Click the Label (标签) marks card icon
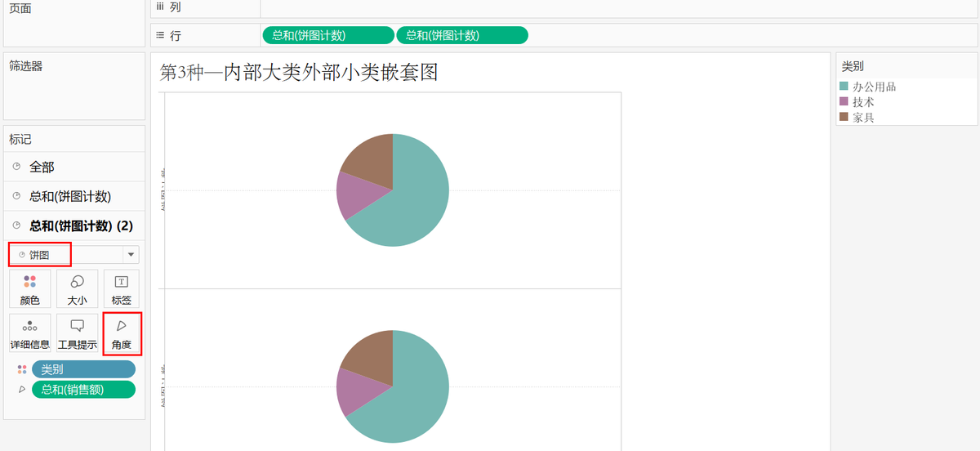980x451 pixels. coord(121,288)
